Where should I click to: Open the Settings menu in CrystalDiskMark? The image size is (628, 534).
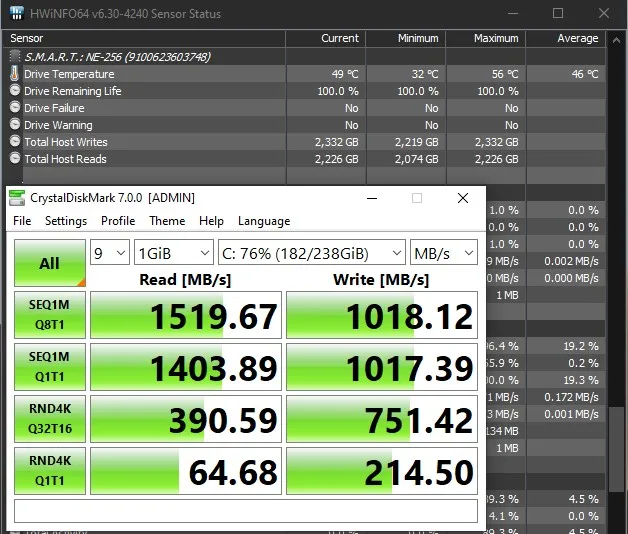[x=66, y=221]
